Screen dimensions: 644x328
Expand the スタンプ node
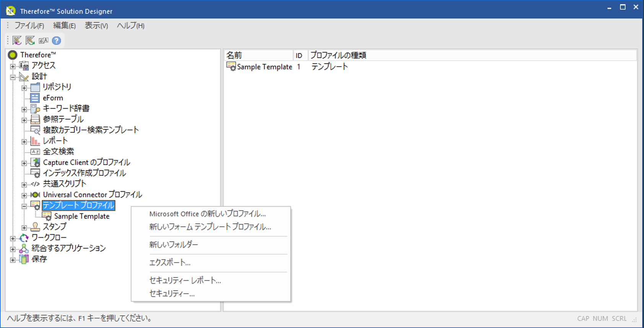click(x=24, y=228)
